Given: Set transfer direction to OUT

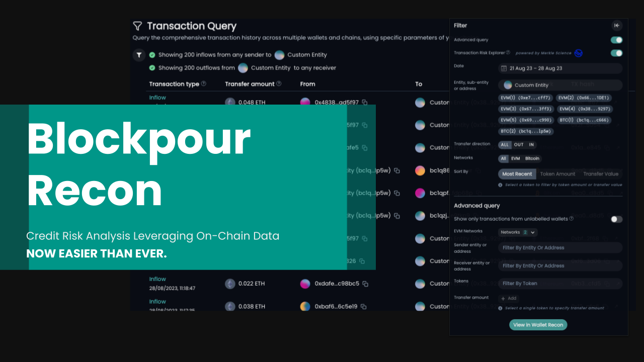Looking at the screenshot, I should (x=519, y=145).
